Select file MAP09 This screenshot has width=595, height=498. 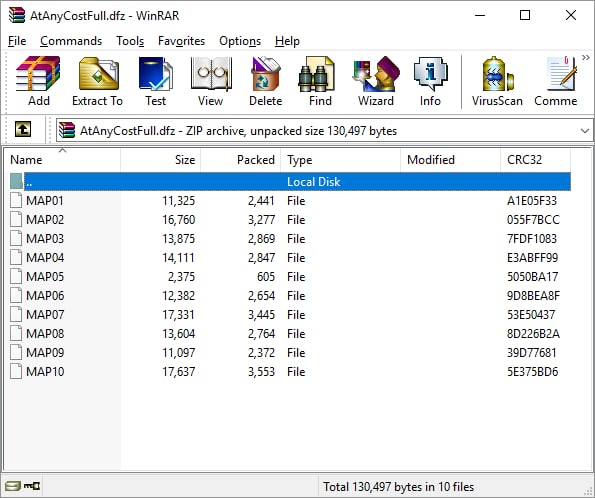click(x=45, y=352)
